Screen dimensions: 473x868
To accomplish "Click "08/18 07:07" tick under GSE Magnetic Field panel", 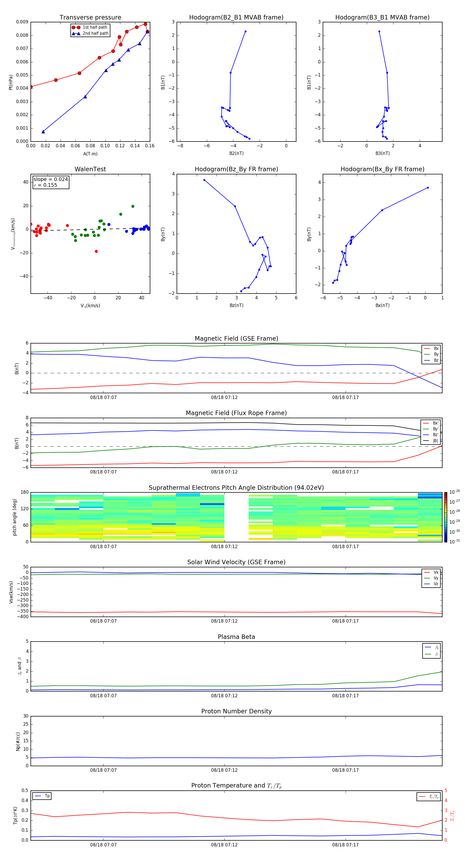I will (103, 398).
